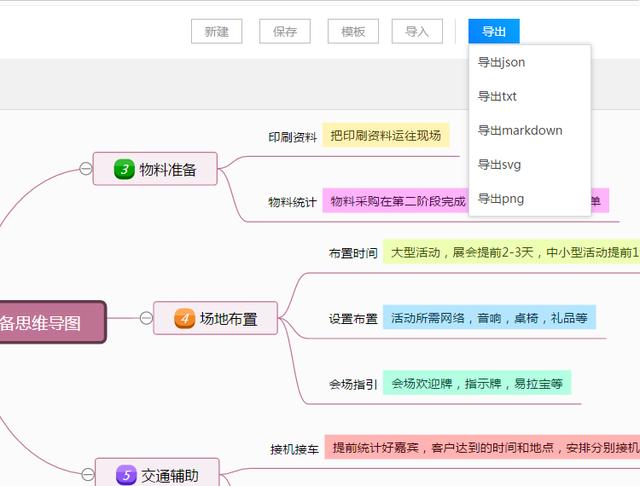640x486 pixels.
Task: Click the yellow 把印刷资料运往现场 note
Action: click(385, 135)
